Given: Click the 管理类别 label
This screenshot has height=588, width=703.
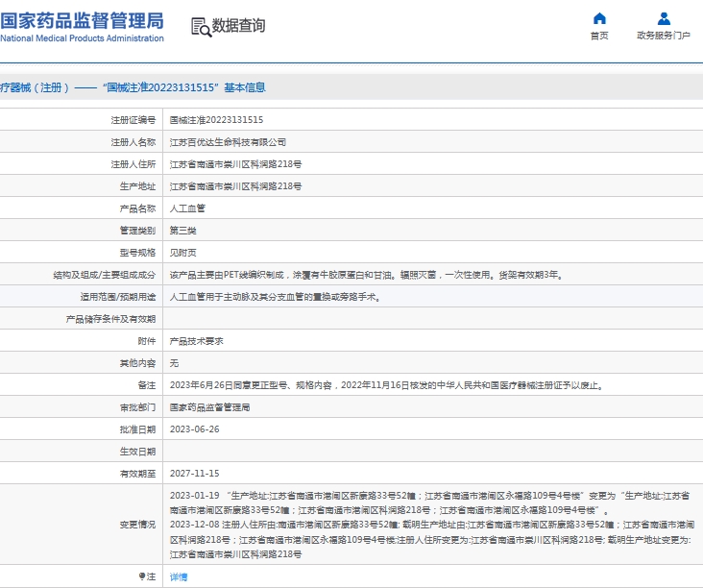Looking at the screenshot, I should click(x=137, y=231).
